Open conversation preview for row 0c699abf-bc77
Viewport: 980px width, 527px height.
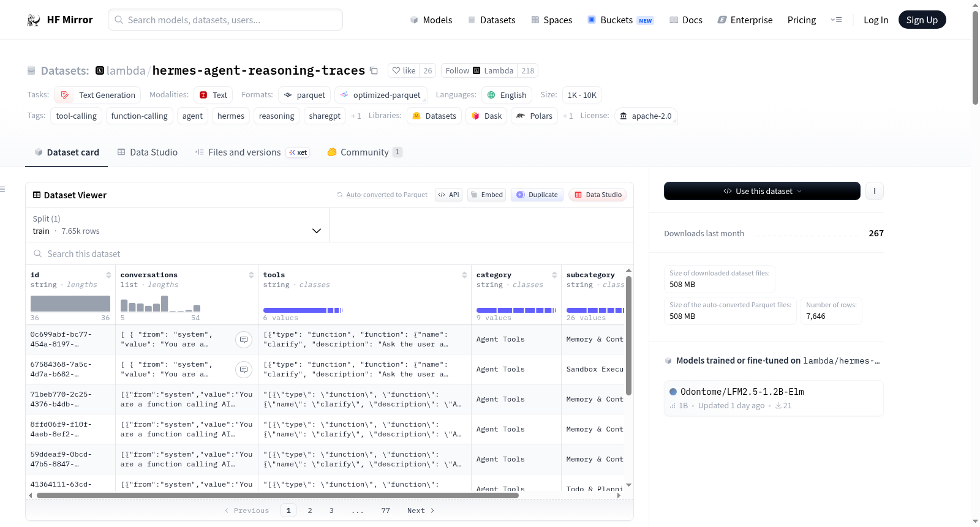pos(244,339)
